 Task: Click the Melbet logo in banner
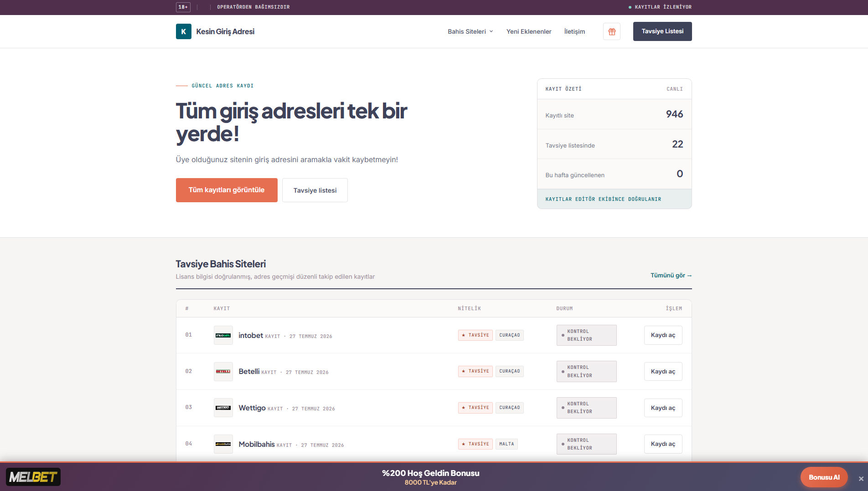click(x=33, y=477)
